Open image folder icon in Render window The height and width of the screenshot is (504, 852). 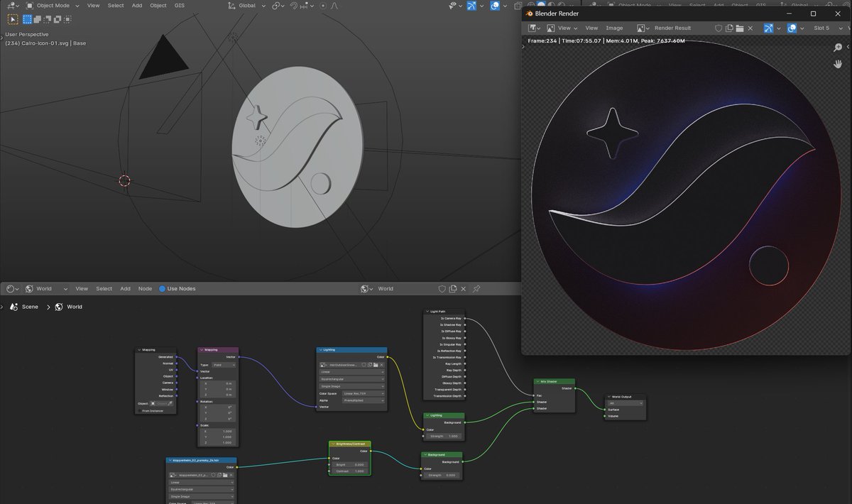pos(740,28)
